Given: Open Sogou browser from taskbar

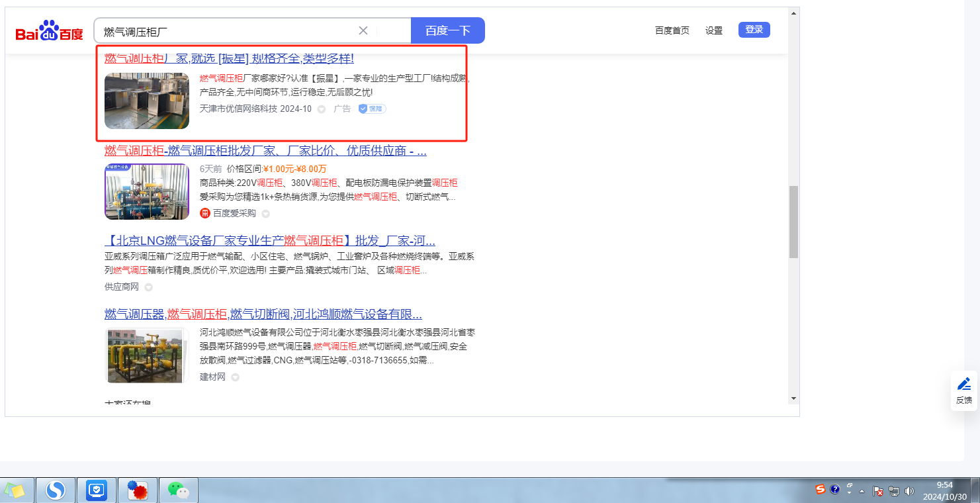Looking at the screenshot, I should click(56, 490).
